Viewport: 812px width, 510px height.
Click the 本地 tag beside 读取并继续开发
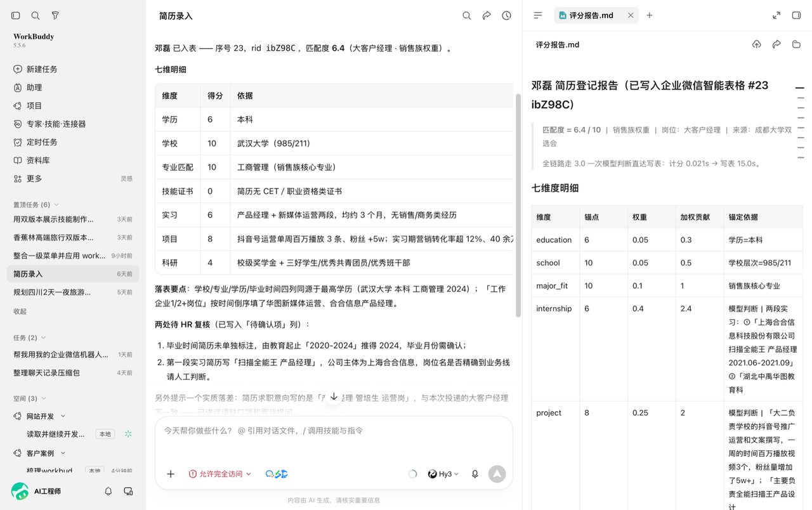click(105, 435)
